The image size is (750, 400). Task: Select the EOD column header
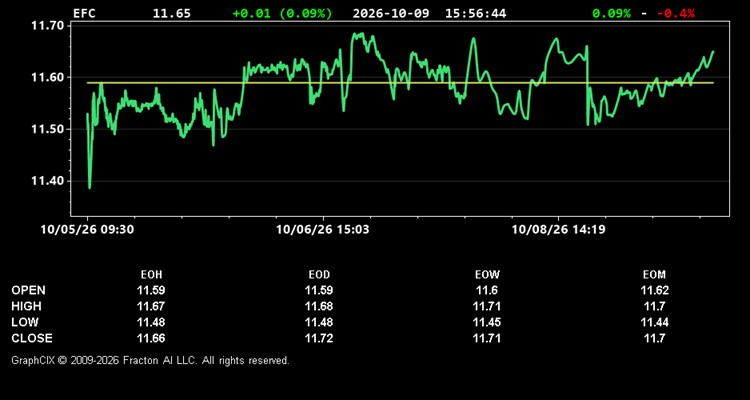pyautogui.click(x=319, y=275)
